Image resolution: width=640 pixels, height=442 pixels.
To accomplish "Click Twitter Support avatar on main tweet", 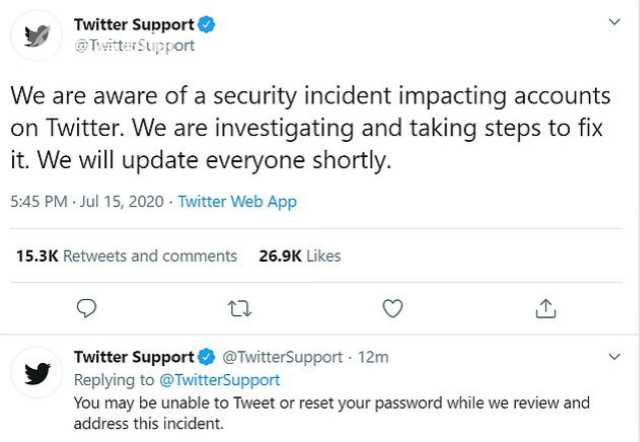I will [37, 36].
